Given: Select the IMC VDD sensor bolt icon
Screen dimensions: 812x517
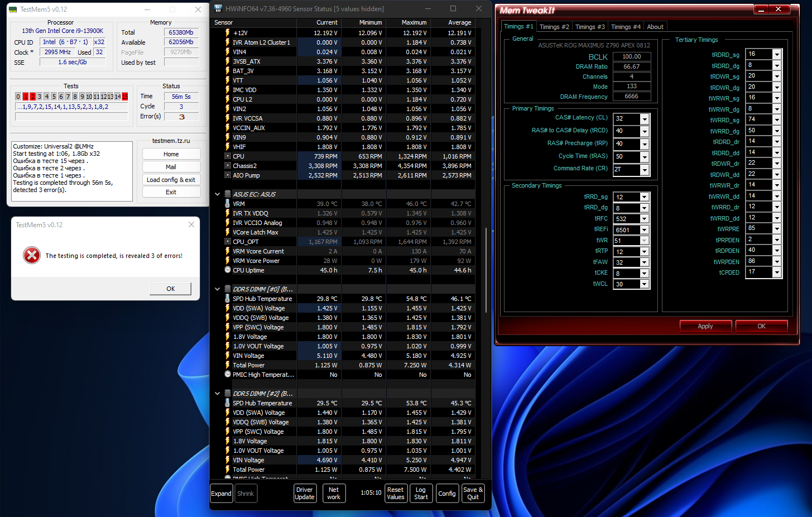Looking at the screenshot, I should [227, 90].
